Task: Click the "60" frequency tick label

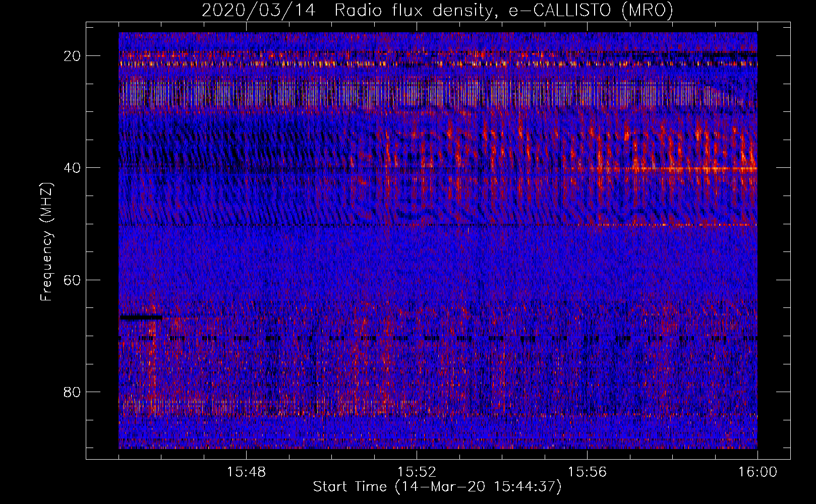Action: pos(73,280)
